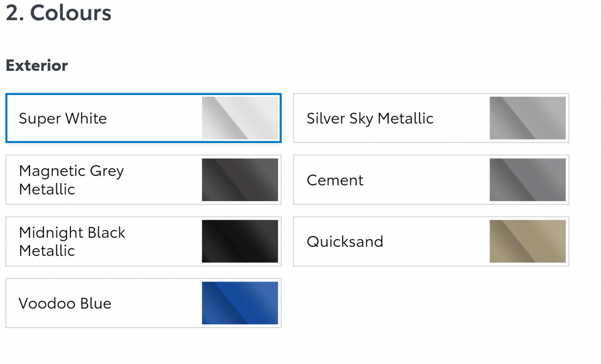Click the Cement grey swatch

[528, 179]
